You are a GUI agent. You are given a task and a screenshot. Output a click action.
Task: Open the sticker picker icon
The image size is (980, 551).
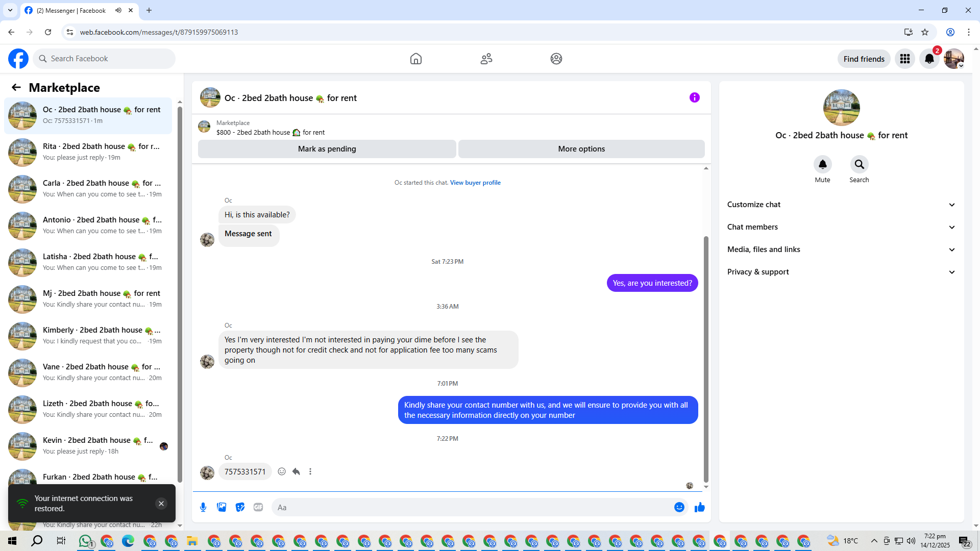pos(240,507)
